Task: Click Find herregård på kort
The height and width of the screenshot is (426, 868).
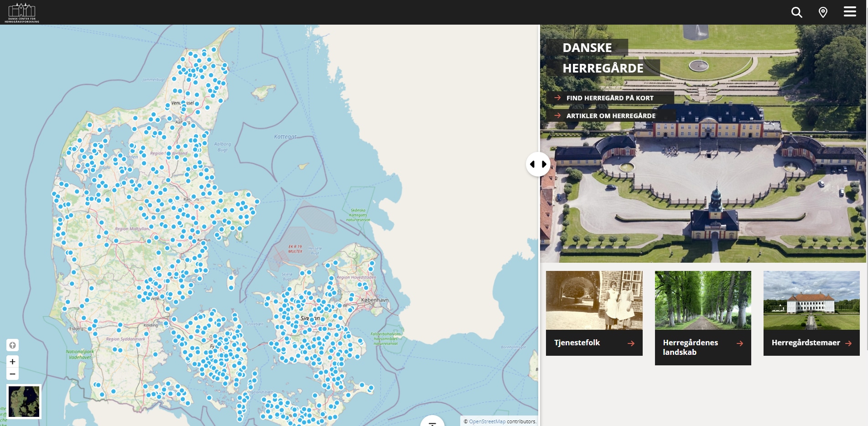Action: 609,98
